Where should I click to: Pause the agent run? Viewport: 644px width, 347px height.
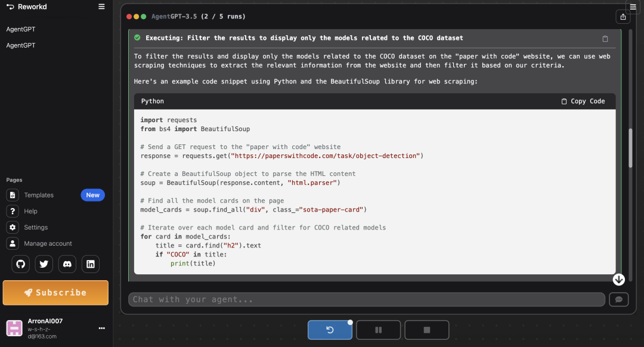(378, 330)
